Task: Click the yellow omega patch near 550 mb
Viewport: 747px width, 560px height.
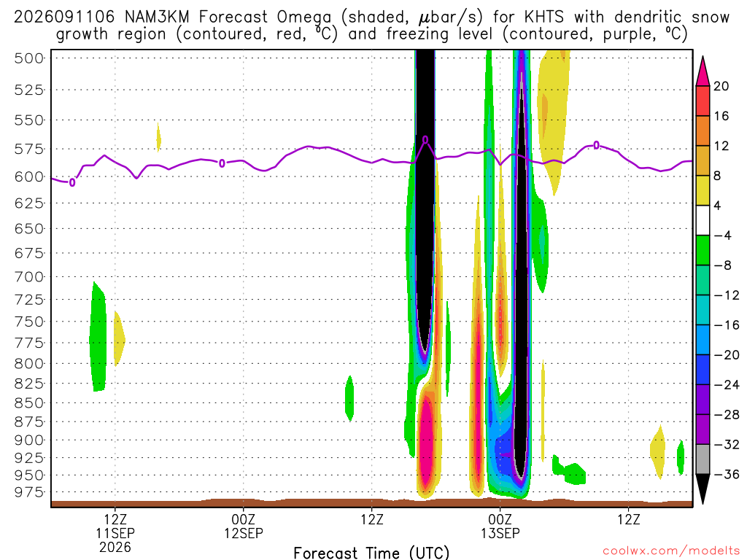Action: click(554, 119)
